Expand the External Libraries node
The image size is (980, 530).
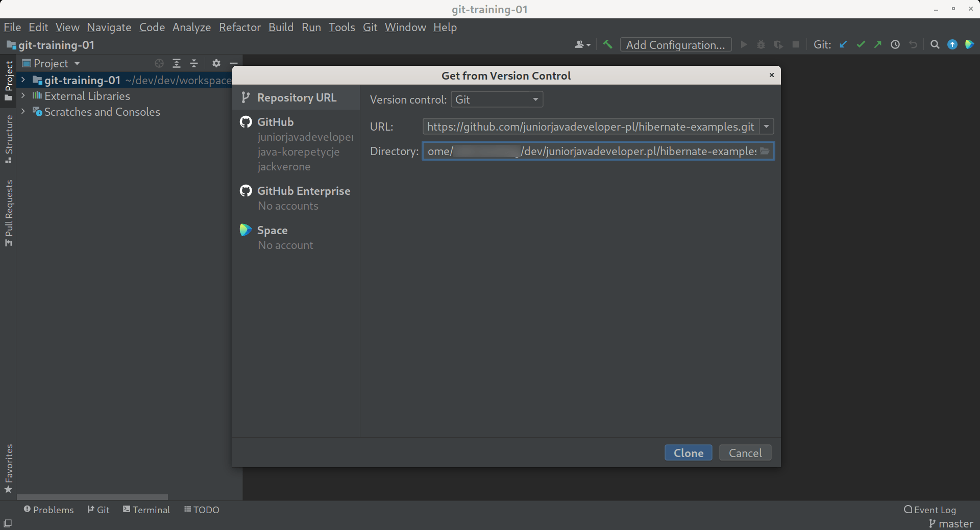click(x=23, y=96)
